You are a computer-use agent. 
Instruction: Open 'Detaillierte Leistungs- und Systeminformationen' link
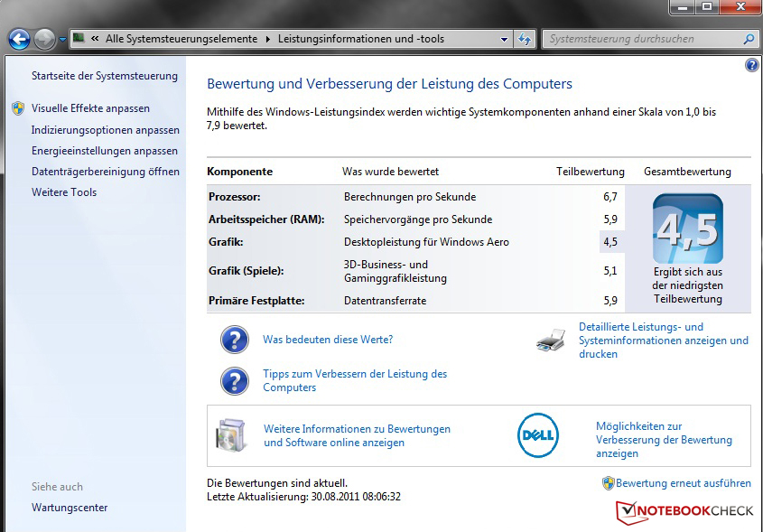[x=664, y=341]
